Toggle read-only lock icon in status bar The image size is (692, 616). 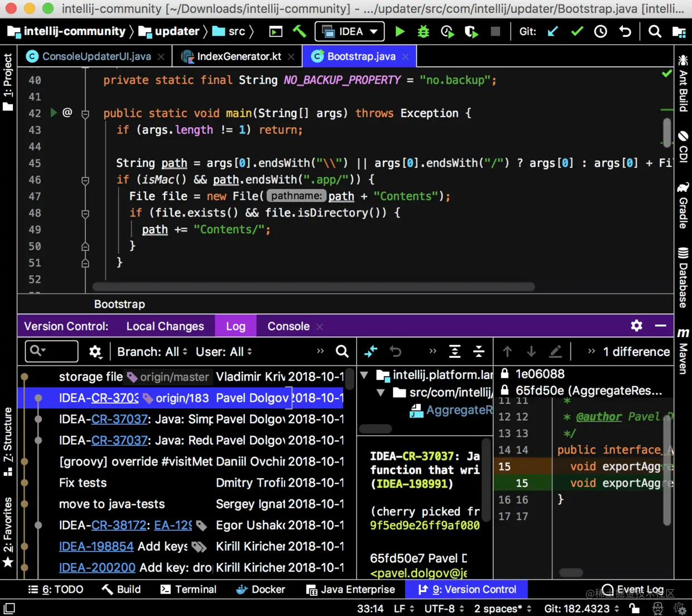[x=634, y=608]
